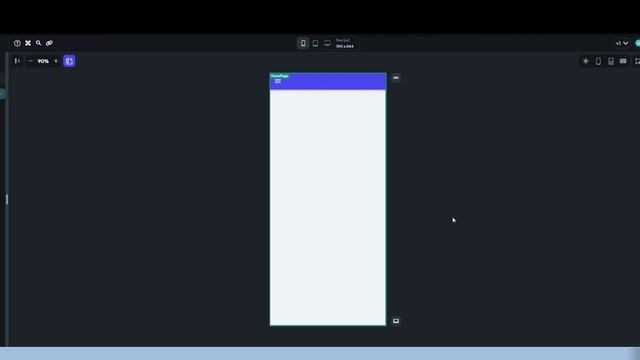
Task: Click fit-to-screen expand icon at right edge
Action: [x=637, y=61]
